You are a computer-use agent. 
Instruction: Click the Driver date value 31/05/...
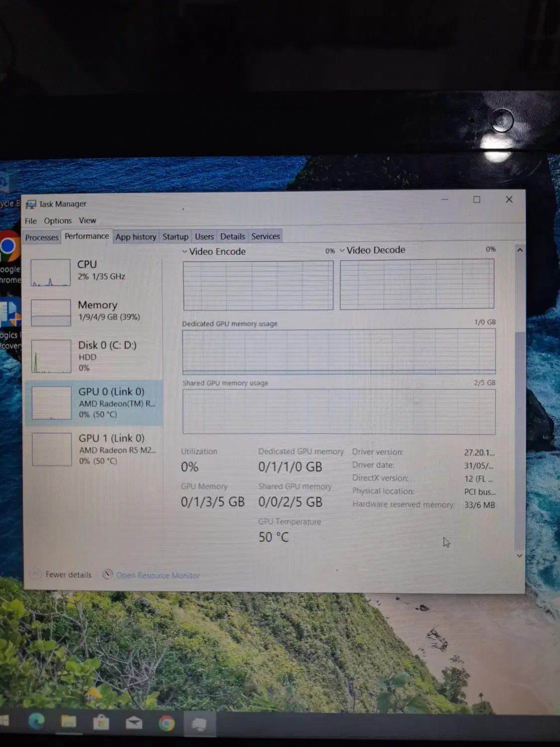coord(479,466)
